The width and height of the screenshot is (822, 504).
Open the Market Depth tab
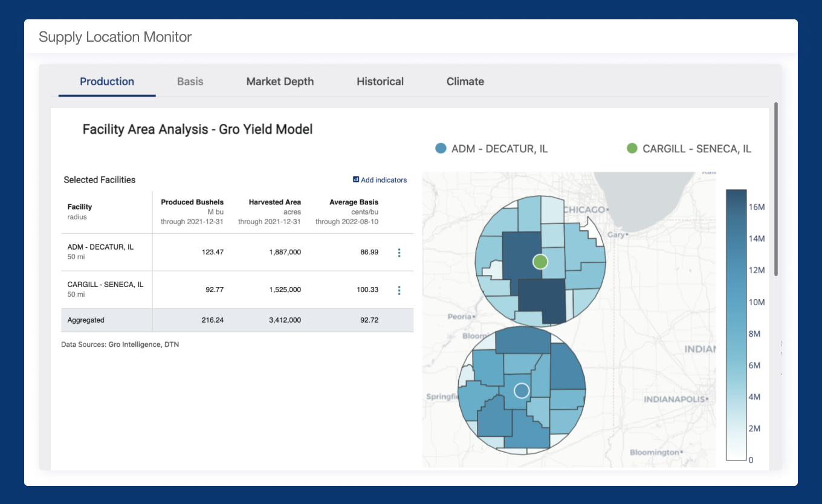click(x=280, y=82)
